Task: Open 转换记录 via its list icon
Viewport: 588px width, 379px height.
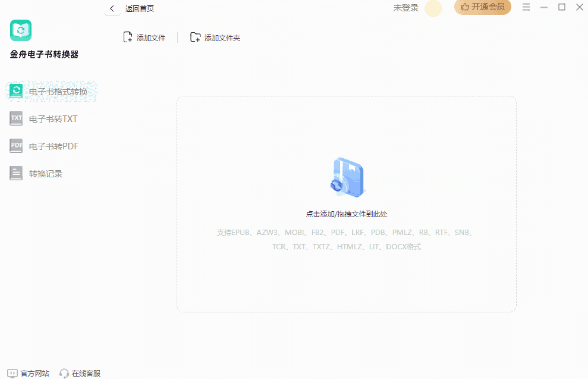Action: click(15, 173)
